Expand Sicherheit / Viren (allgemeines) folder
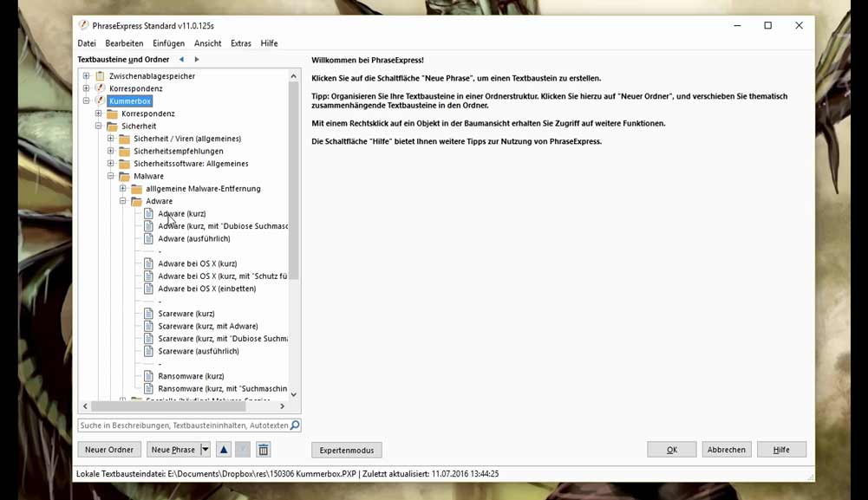The height and width of the screenshot is (500, 868). point(111,139)
